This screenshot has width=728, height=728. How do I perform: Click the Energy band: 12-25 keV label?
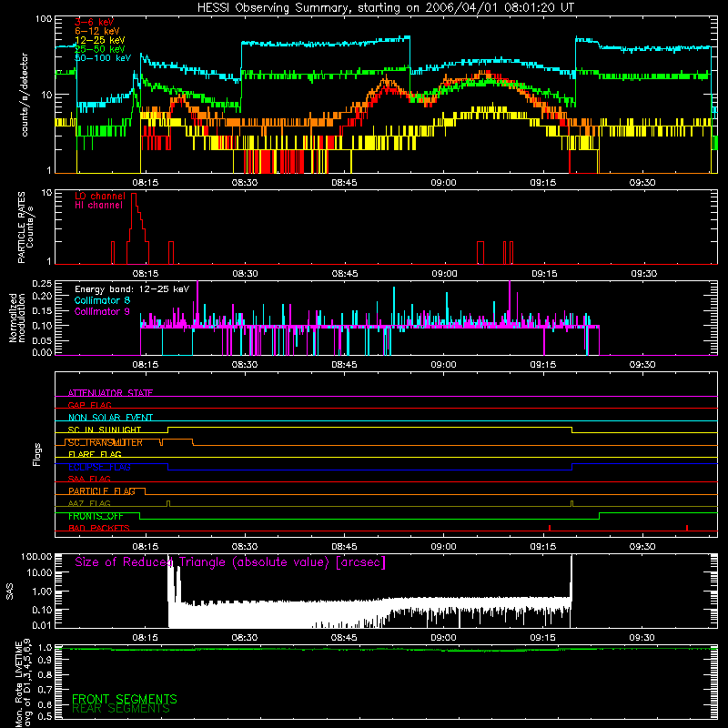(x=132, y=289)
